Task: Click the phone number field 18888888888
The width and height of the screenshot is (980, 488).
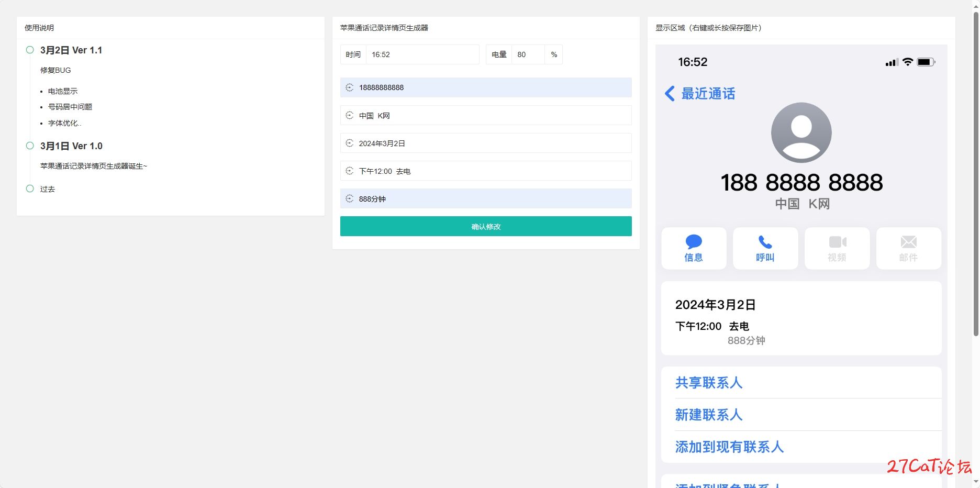Action: click(x=486, y=87)
